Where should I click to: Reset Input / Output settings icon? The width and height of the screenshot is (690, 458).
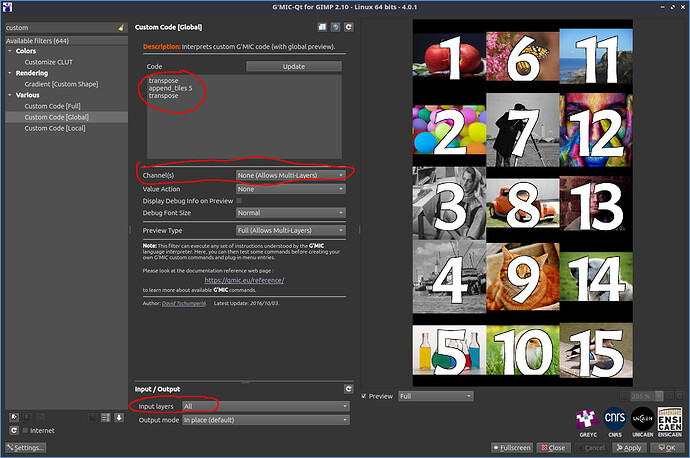[349, 389]
